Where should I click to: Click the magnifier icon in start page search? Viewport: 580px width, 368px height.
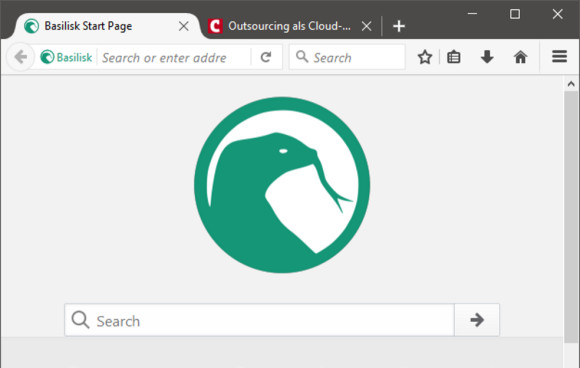(x=80, y=320)
